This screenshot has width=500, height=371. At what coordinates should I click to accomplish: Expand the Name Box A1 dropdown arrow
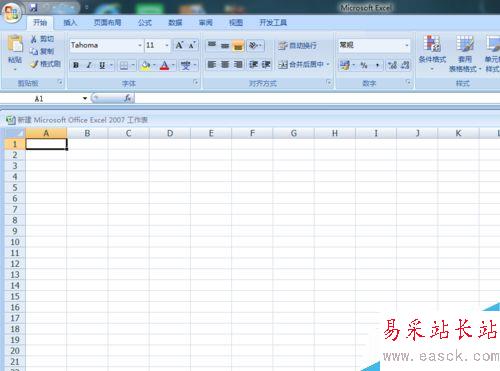tap(85, 98)
